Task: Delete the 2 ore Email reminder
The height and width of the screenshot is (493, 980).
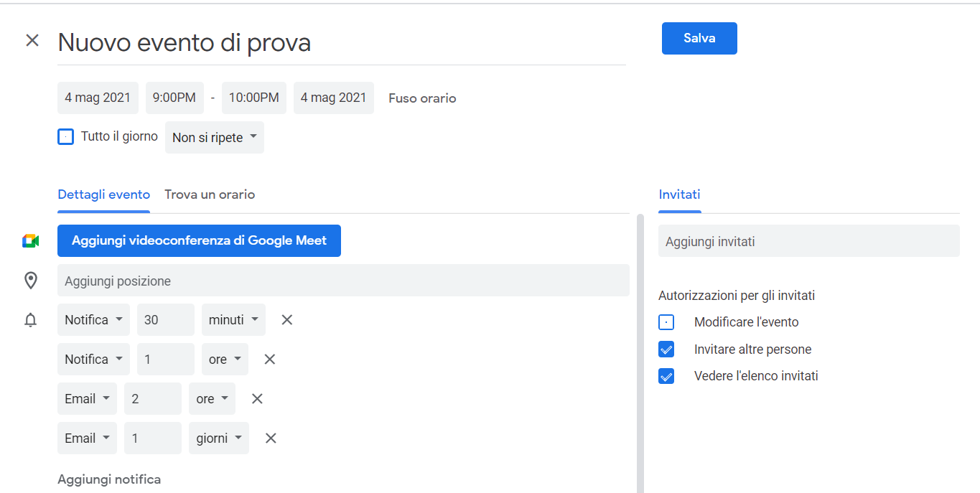Action: (257, 399)
